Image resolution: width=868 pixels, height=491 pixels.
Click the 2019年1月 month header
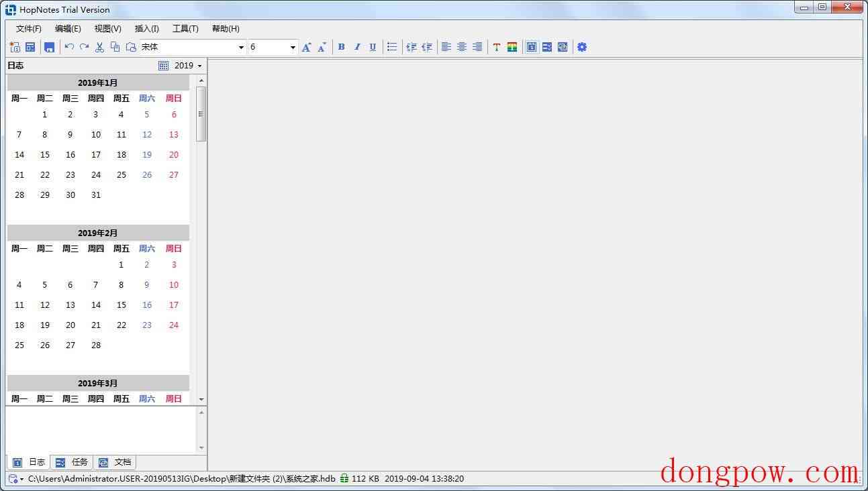click(x=98, y=83)
